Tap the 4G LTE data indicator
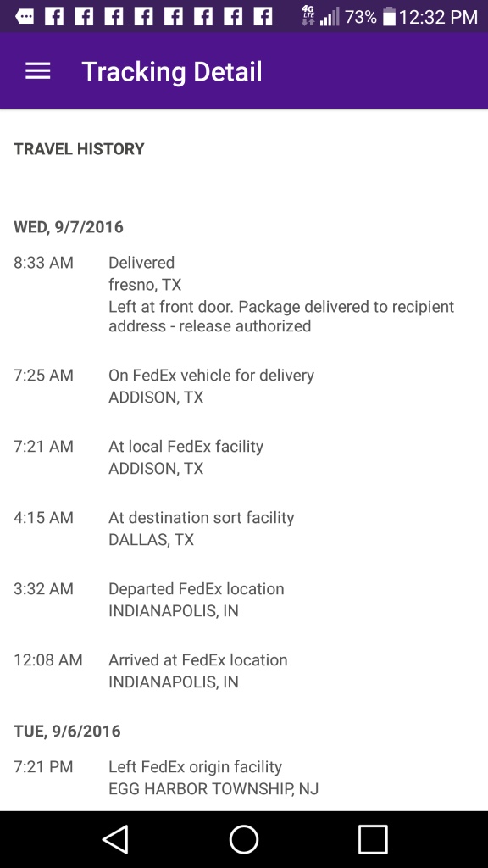The width and height of the screenshot is (488, 868). [x=308, y=15]
